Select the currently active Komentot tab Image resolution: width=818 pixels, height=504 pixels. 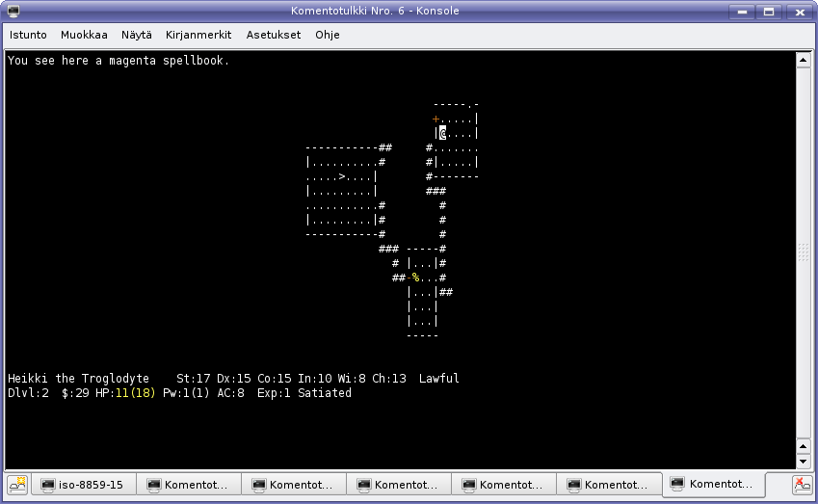pos(715,485)
